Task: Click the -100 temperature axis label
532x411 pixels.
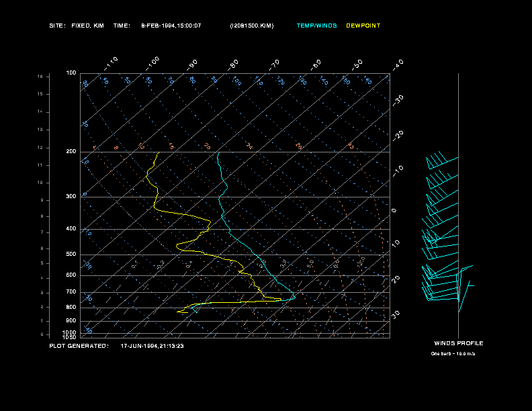Action: (x=152, y=64)
